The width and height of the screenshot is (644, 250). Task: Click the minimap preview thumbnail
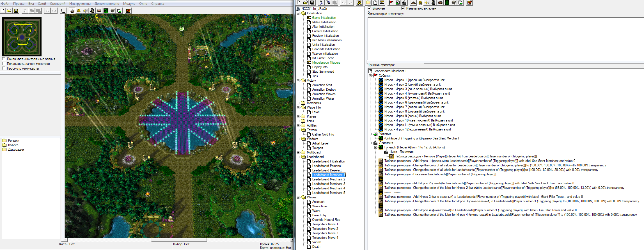[22, 36]
